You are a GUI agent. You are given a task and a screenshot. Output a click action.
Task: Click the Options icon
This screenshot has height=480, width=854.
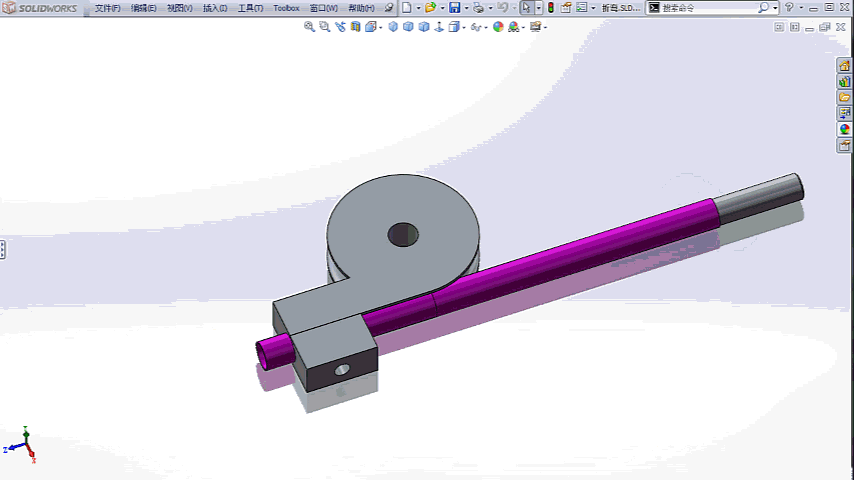tap(582, 8)
